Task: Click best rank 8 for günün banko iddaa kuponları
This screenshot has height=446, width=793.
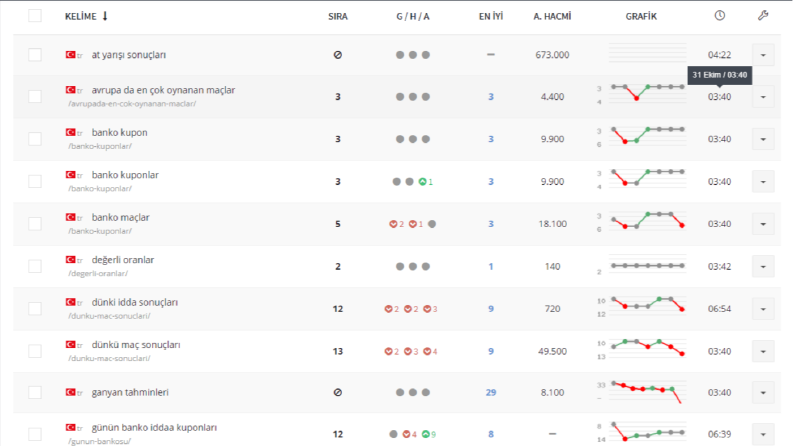Action: tap(491, 434)
